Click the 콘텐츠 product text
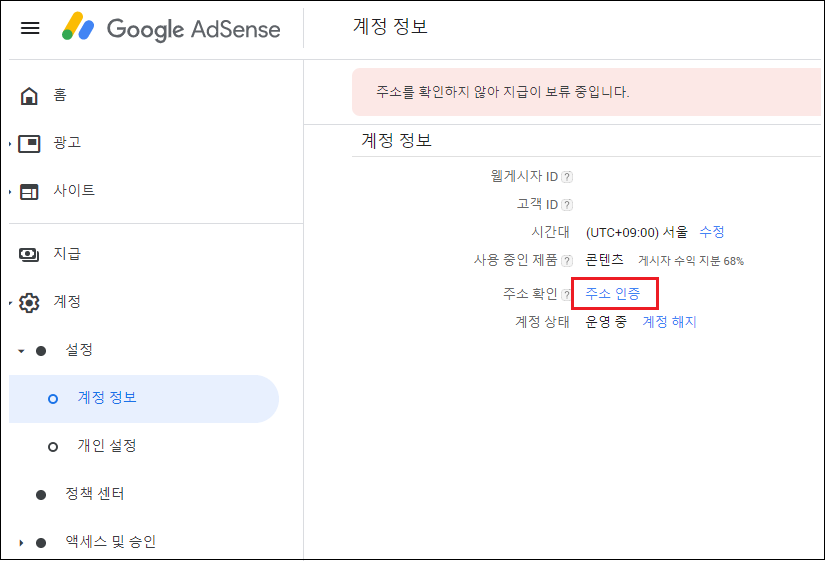This screenshot has height=564, width=827. click(x=604, y=260)
